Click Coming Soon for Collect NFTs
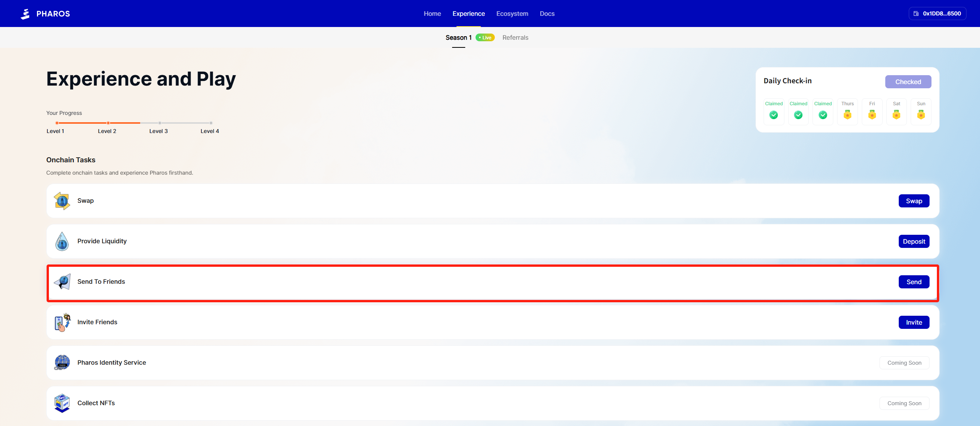980x426 pixels. tap(904, 403)
